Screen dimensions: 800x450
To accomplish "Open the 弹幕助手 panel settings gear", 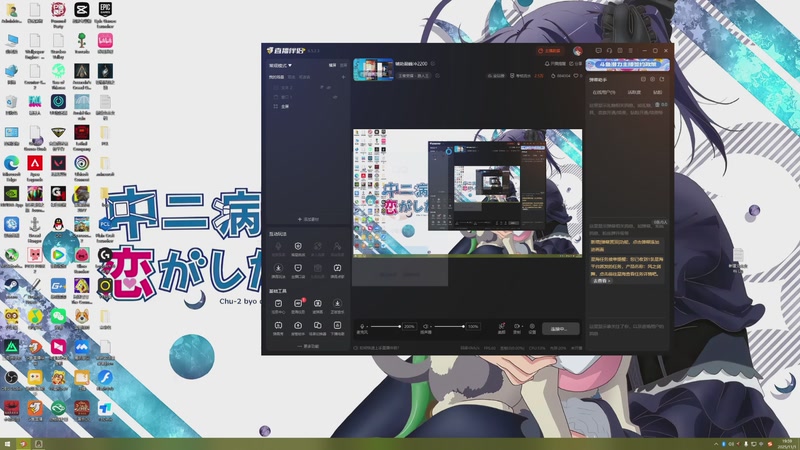I will pyautogui.click(x=653, y=79).
